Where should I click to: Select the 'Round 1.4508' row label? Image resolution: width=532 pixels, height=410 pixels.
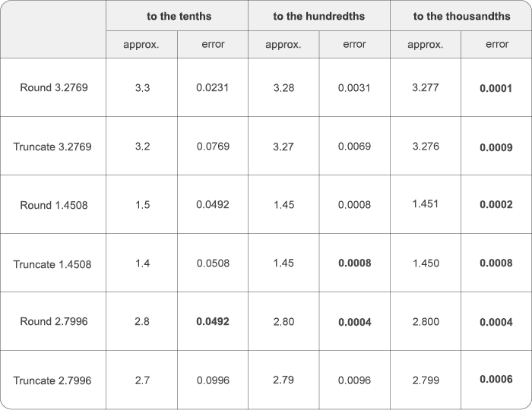coord(53,204)
